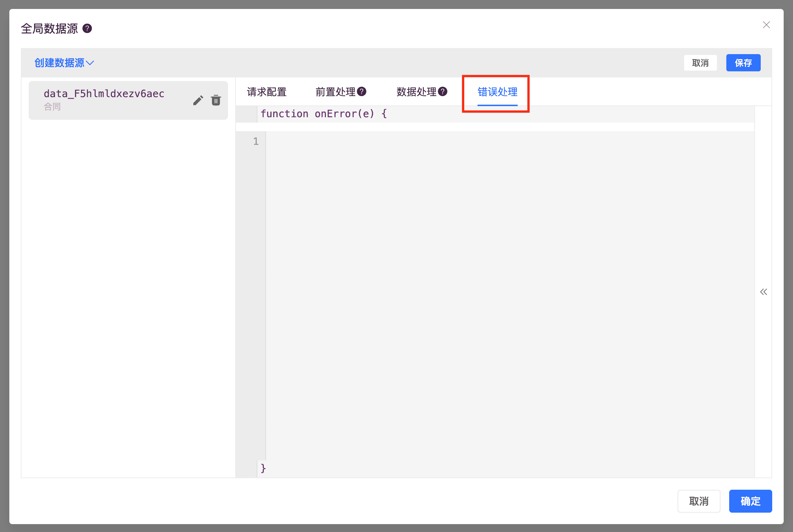
Task: Click the trash icon to delete the data source
Action: coord(216,100)
